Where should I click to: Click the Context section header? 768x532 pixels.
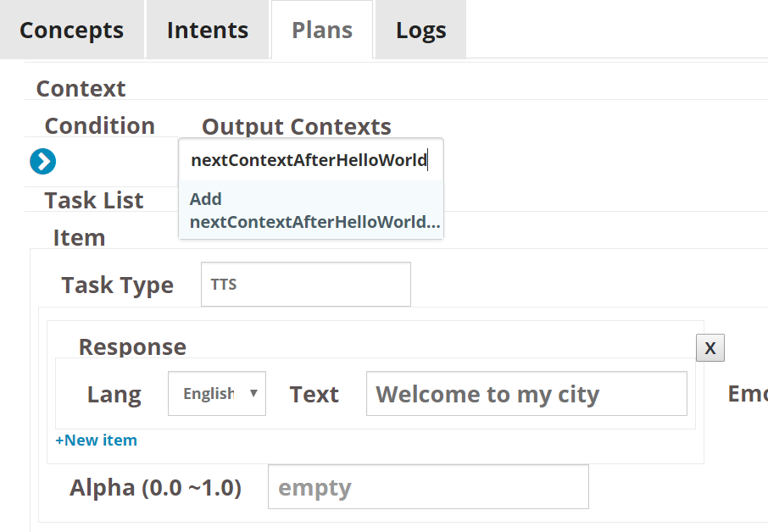pos(81,89)
